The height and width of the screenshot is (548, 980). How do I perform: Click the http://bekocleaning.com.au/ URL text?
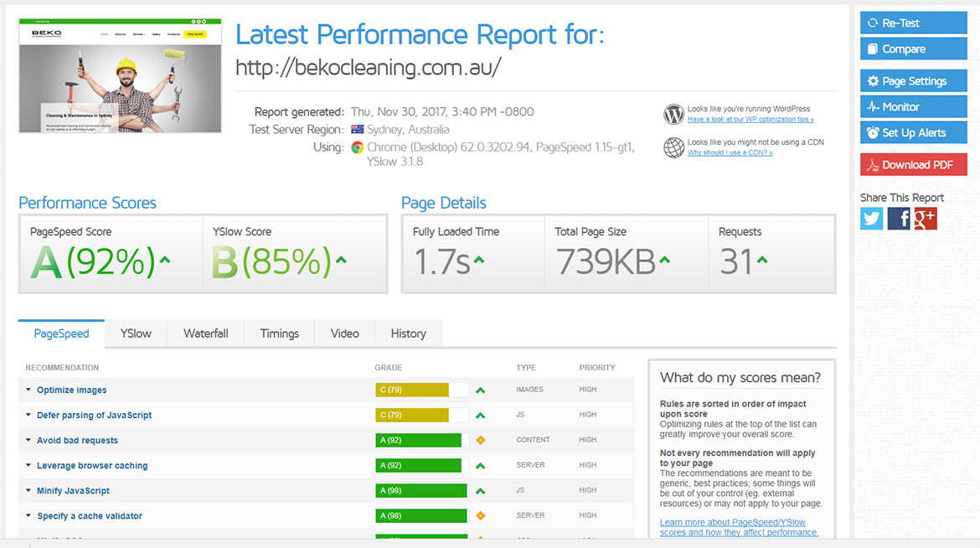(368, 68)
